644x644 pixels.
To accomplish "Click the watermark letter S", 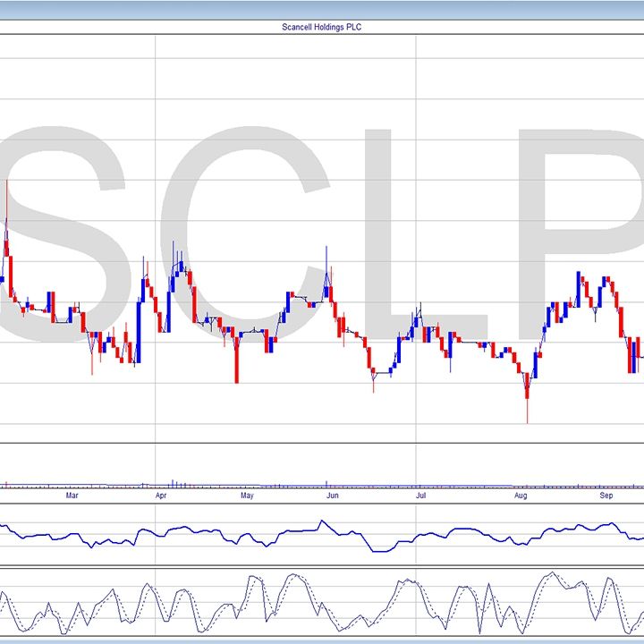I will (x=67, y=233).
